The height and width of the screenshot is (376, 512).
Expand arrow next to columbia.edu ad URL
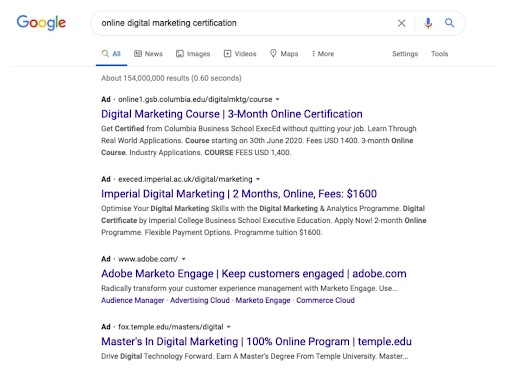[278, 99]
